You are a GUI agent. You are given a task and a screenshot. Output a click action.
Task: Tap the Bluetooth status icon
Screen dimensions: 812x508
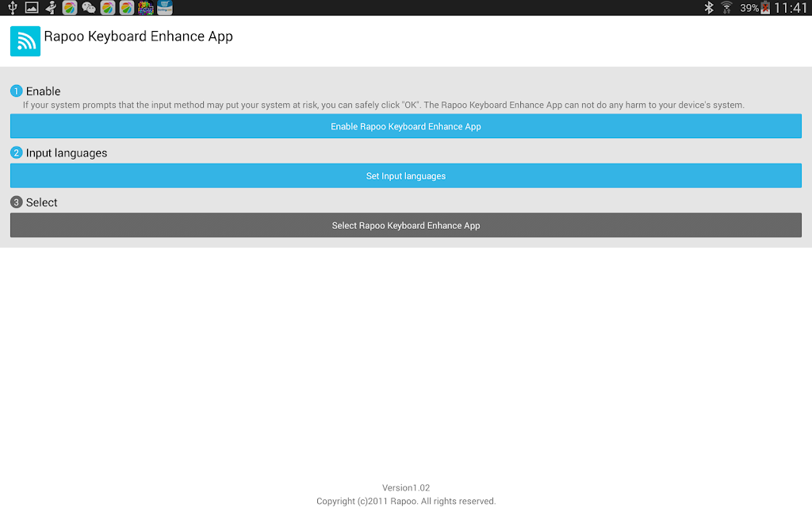pyautogui.click(x=709, y=7)
